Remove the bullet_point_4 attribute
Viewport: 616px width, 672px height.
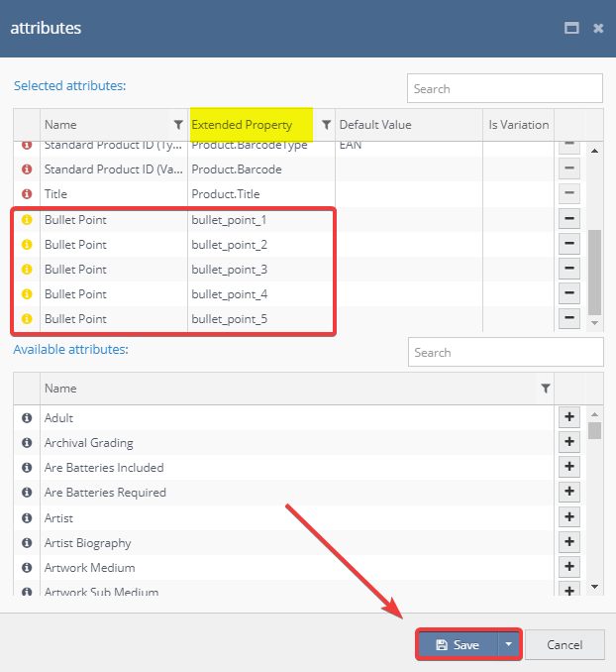(x=569, y=293)
